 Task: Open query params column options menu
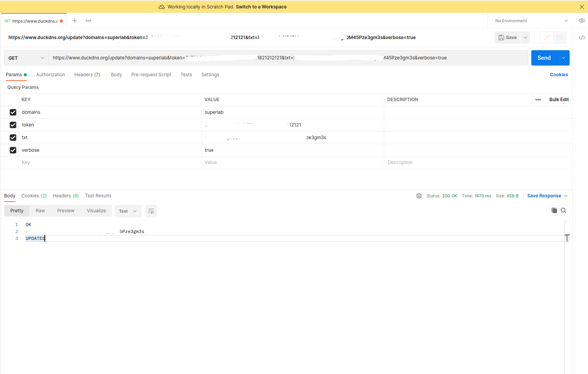tap(538, 100)
